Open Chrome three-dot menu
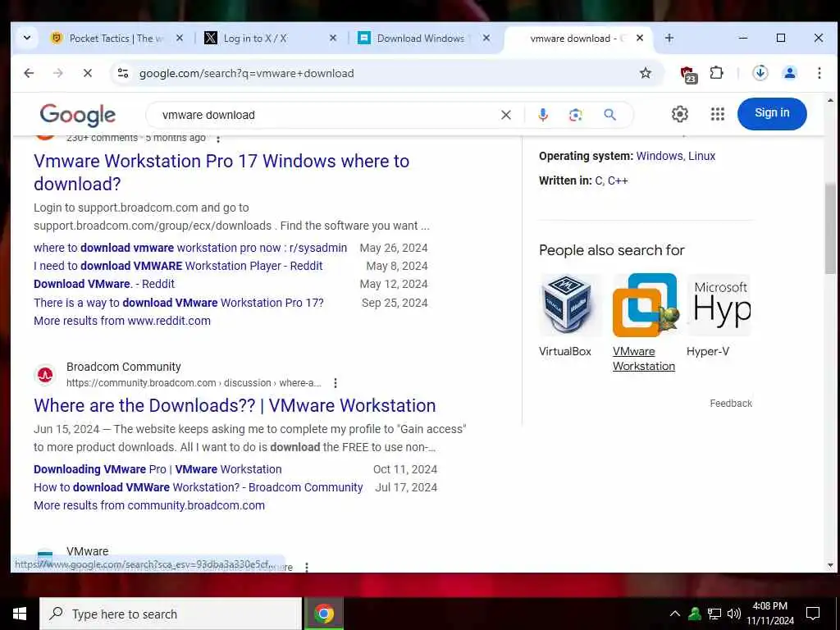The width and height of the screenshot is (840, 630). point(819,73)
